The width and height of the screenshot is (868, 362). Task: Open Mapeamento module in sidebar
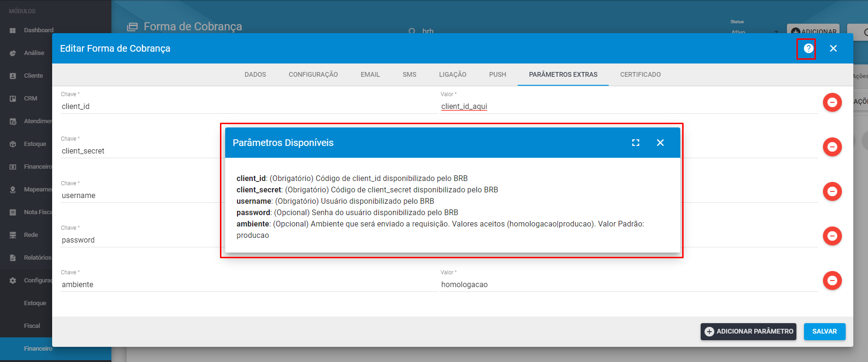(x=38, y=189)
